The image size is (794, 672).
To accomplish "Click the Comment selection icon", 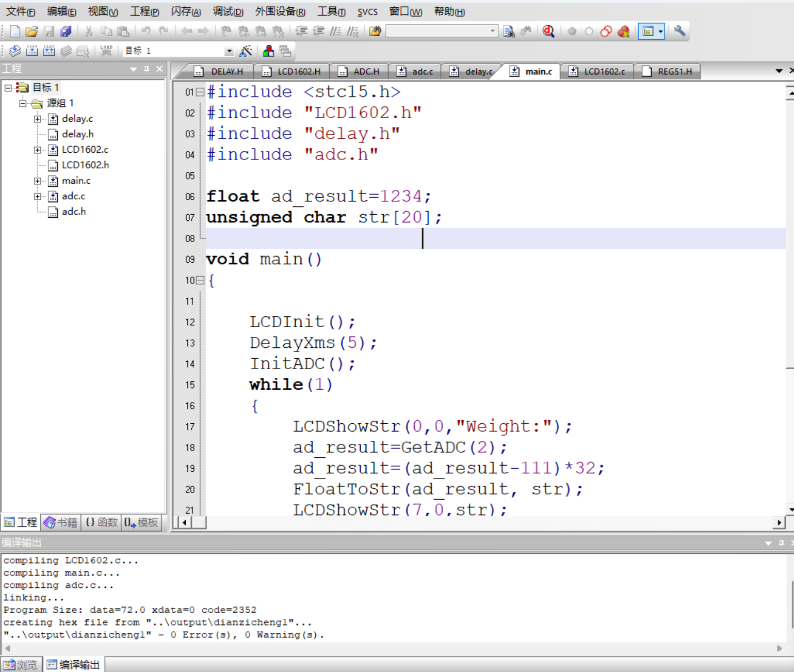I will [x=335, y=31].
